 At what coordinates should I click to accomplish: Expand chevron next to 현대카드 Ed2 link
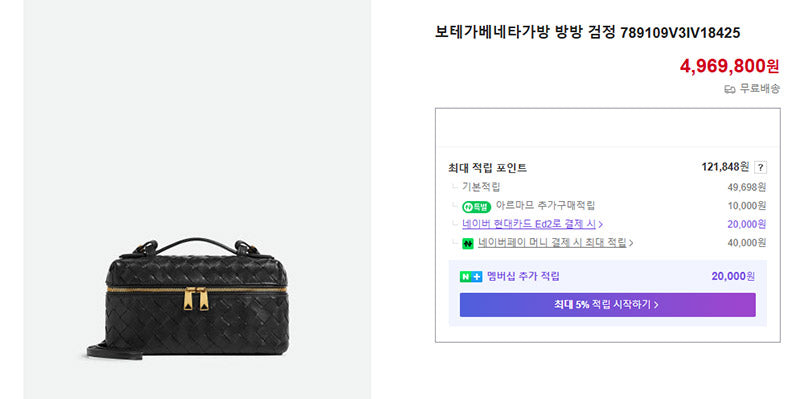coord(601,225)
